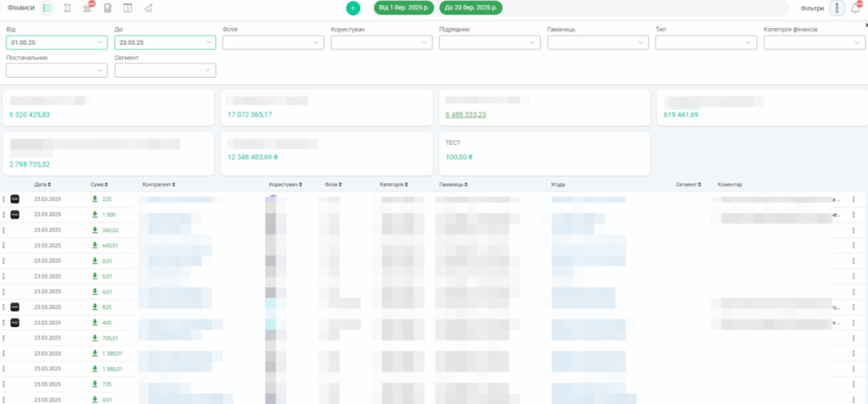Open the list view icon next to Фінанси
The image size is (868, 404).
click(47, 8)
